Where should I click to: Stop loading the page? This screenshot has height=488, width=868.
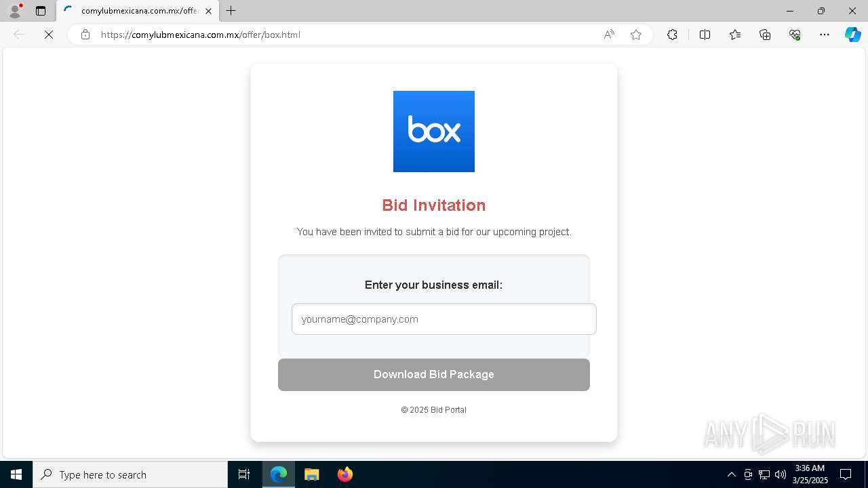tap(49, 35)
